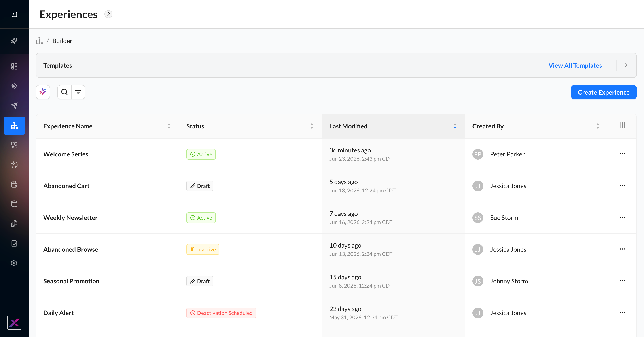The height and width of the screenshot is (337, 644).
Task: Open the Welcome Series experience
Action: [66, 154]
